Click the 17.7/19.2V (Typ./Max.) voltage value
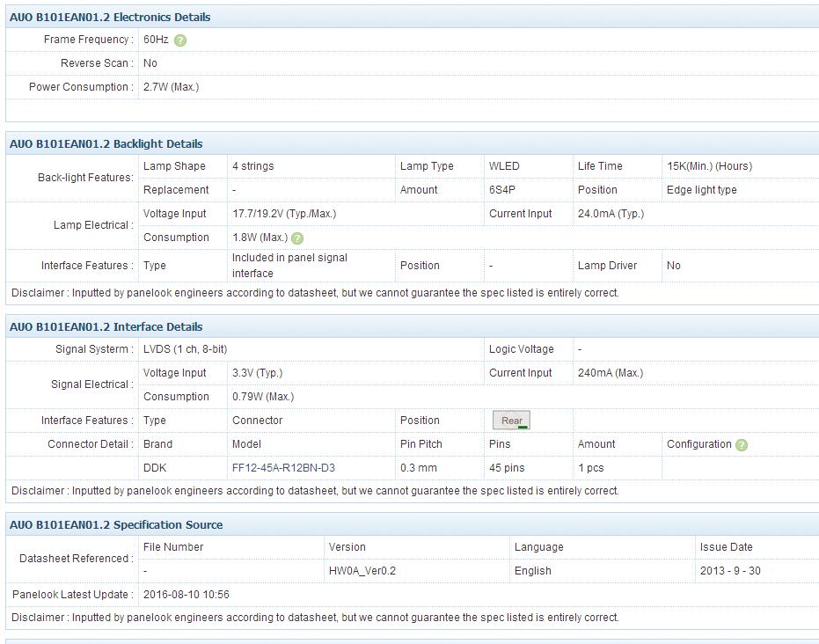The image size is (819, 644). (x=284, y=214)
